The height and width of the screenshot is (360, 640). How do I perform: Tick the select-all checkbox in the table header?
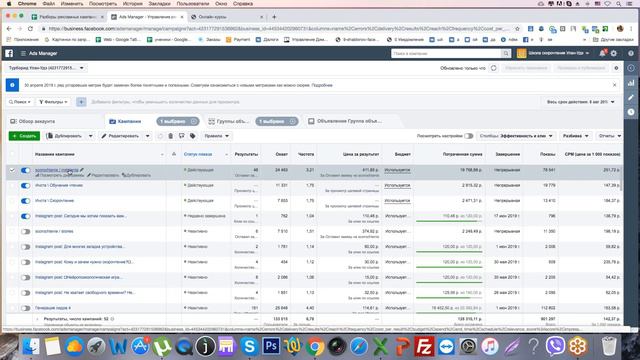(x=12, y=154)
